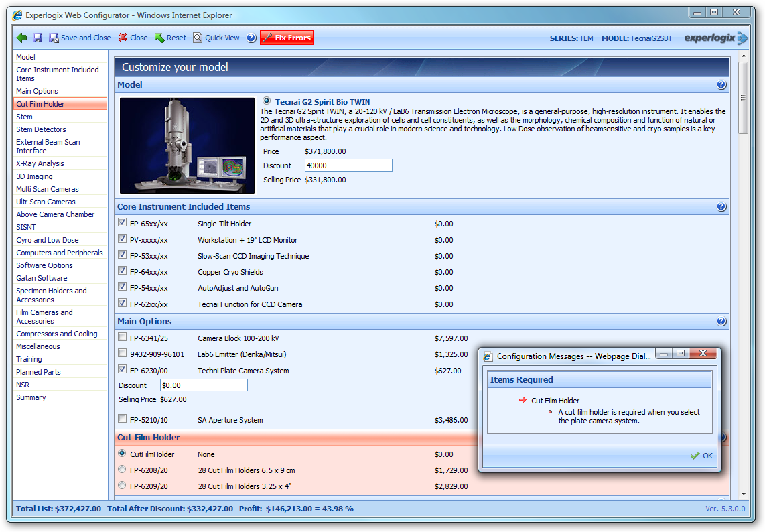Toggle FP-54xx/xx AutoAdjust and AutoGun checkbox
This screenshot has width=765, height=532.
click(x=123, y=287)
